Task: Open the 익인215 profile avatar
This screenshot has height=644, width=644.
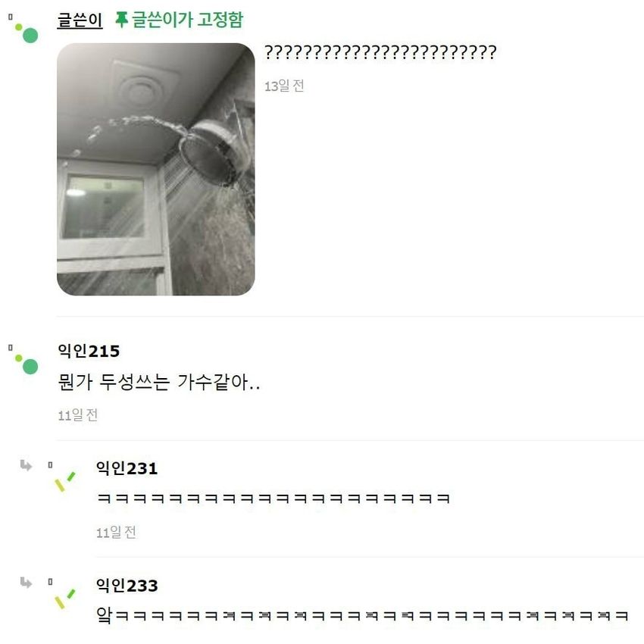Action: coord(27,364)
